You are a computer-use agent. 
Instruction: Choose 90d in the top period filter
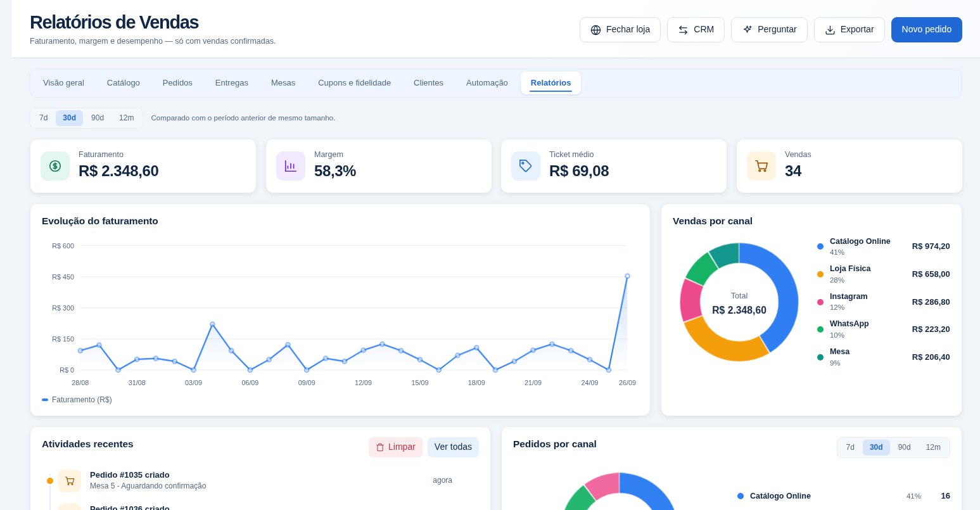pos(98,118)
